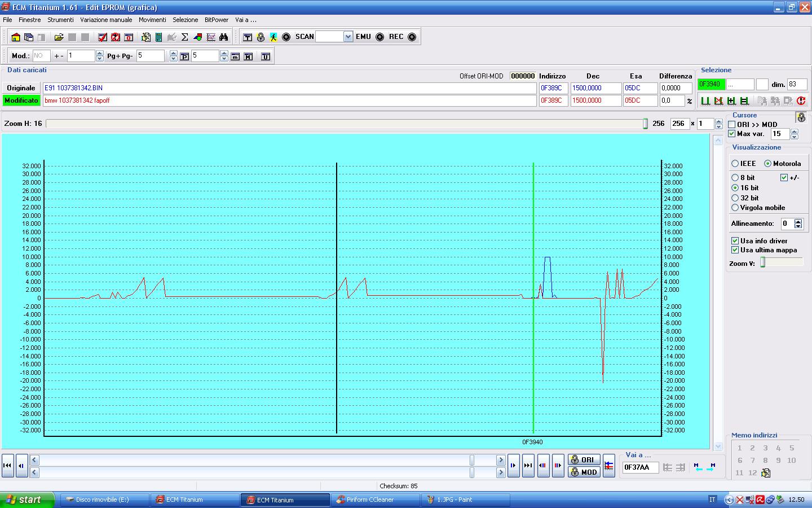Click the Modificato button
The height and width of the screenshot is (508, 812).
tap(21, 100)
